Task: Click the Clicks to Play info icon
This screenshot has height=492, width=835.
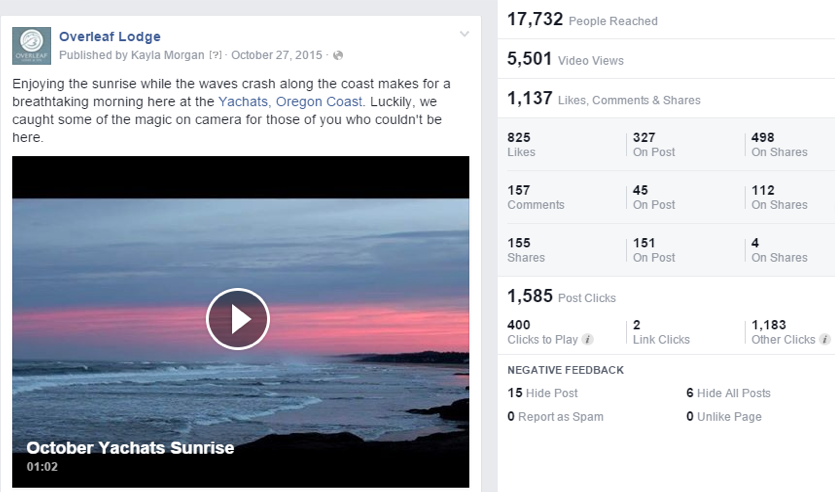Action: (x=587, y=339)
